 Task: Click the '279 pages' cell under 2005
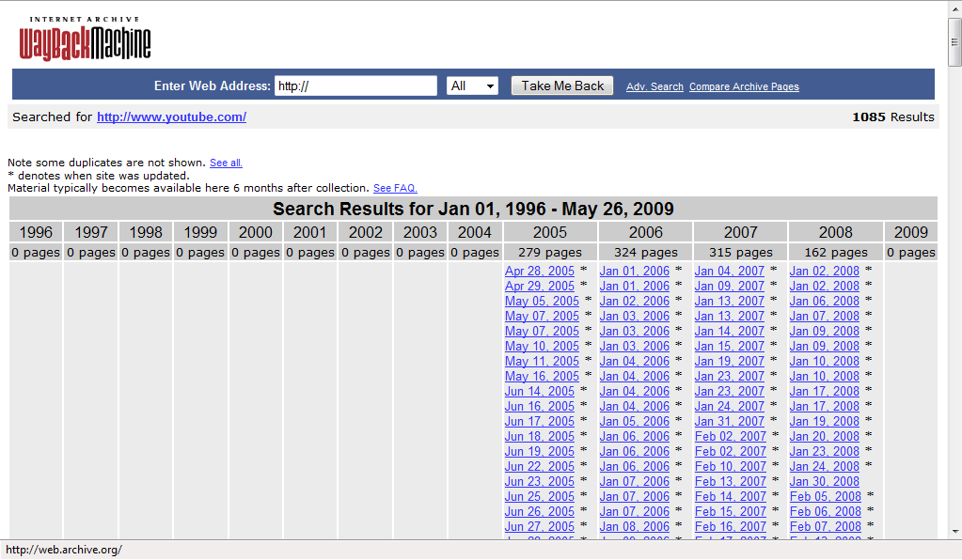click(550, 253)
